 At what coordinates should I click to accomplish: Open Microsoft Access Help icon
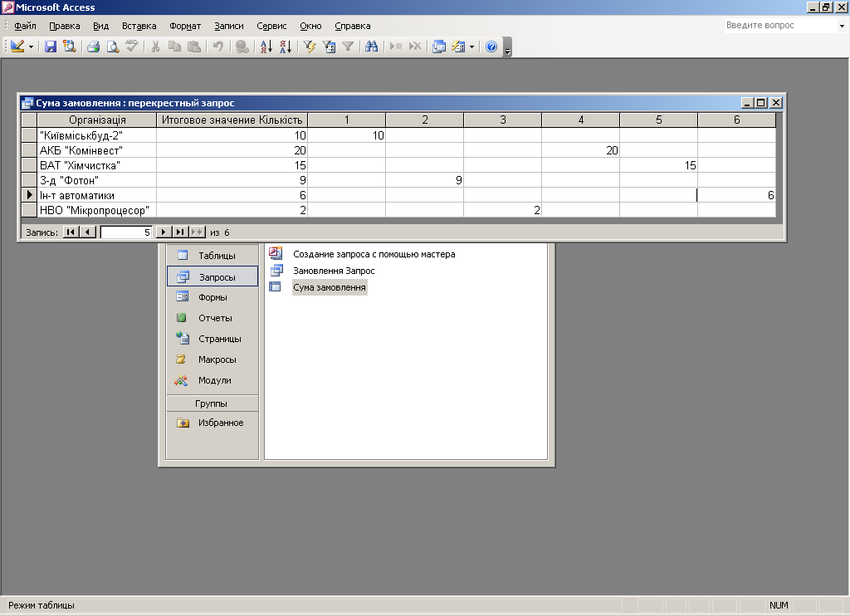click(491, 46)
